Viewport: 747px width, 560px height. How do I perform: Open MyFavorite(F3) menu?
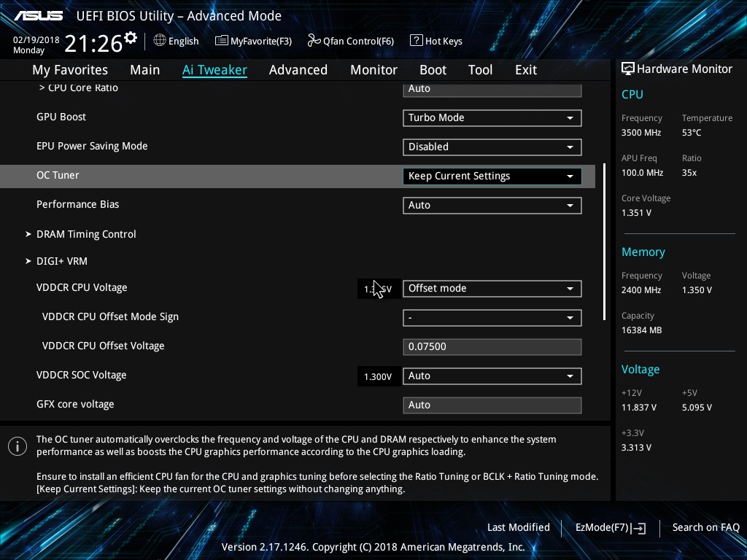click(253, 41)
